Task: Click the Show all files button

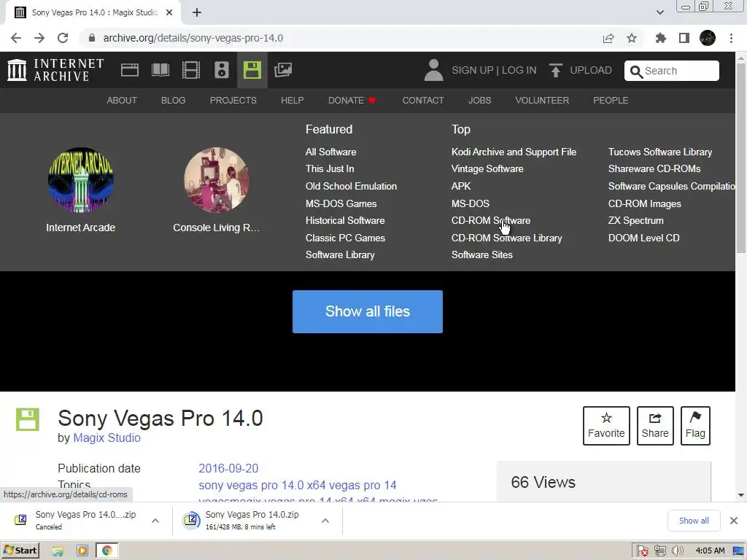Action: point(368,311)
